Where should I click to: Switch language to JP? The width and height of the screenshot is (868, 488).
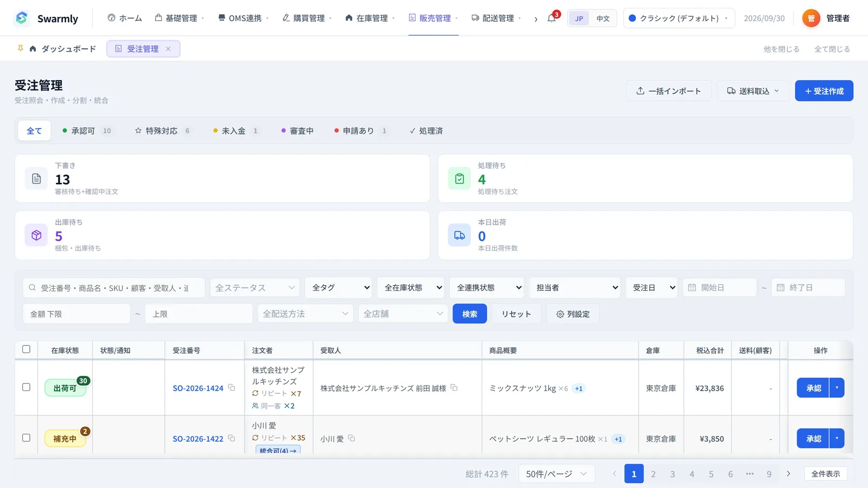tap(579, 18)
